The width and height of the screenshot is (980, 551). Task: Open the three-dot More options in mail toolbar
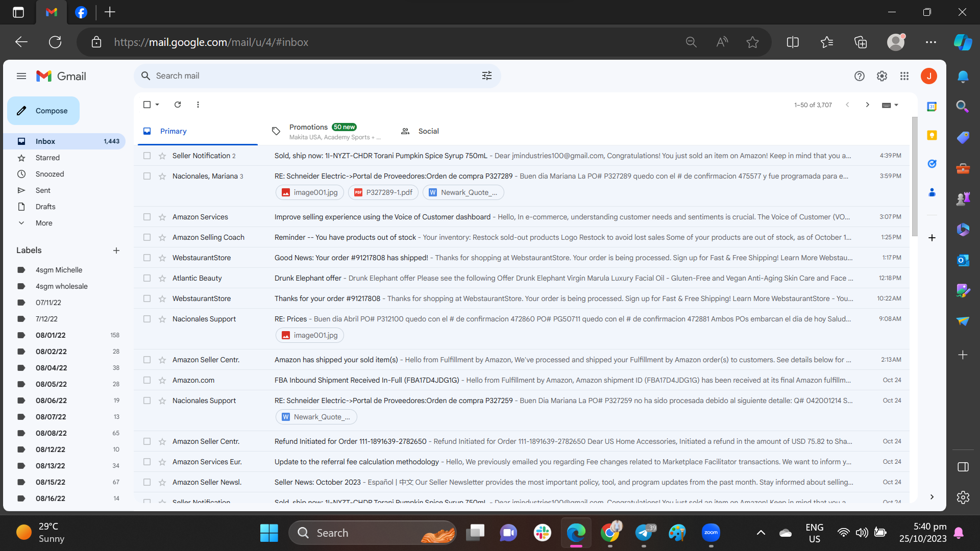click(198, 105)
